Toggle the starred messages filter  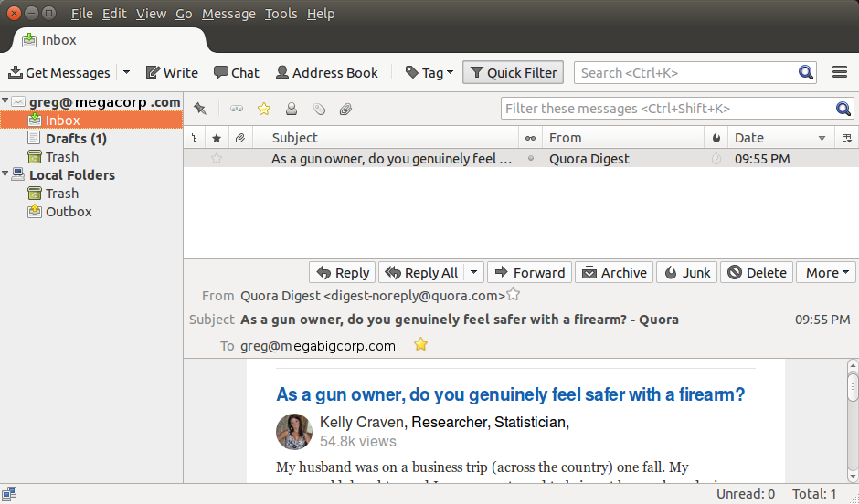pyautogui.click(x=264, y=109)
